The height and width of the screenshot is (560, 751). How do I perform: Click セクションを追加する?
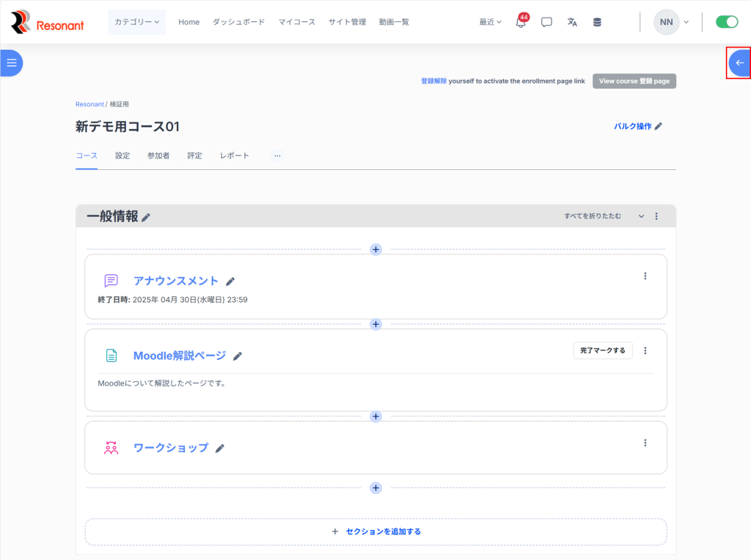pyautogui.click(x=376, y=531)
